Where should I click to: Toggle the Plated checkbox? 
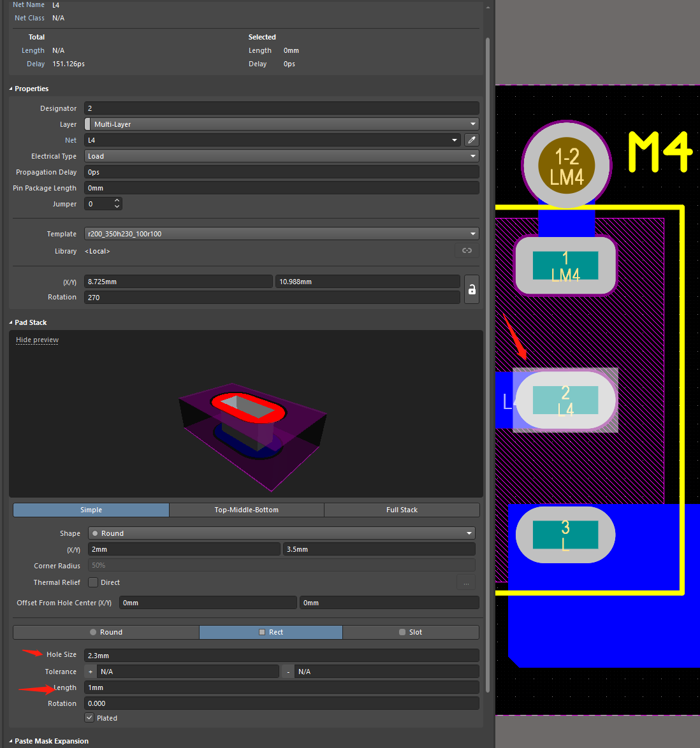coord(90,718)
